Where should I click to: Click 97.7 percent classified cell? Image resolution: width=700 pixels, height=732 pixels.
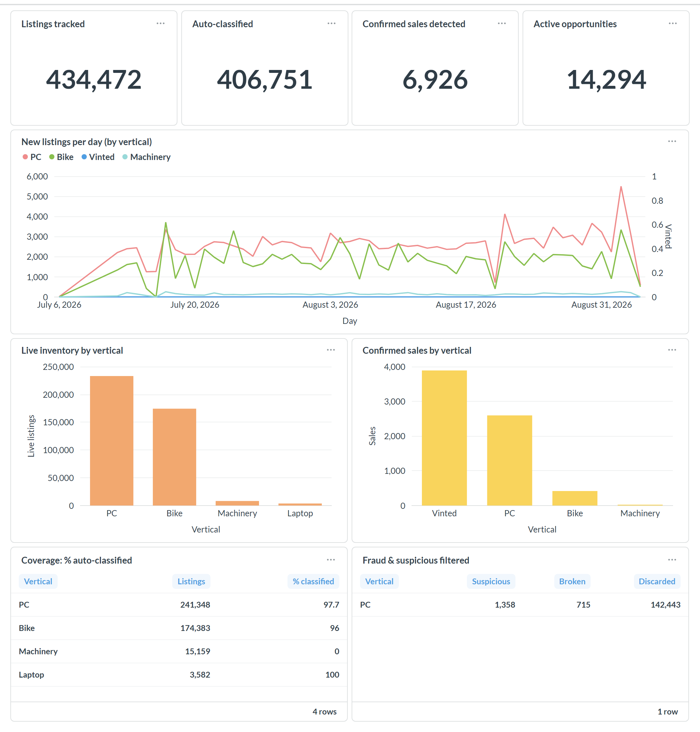click(331, 605)
